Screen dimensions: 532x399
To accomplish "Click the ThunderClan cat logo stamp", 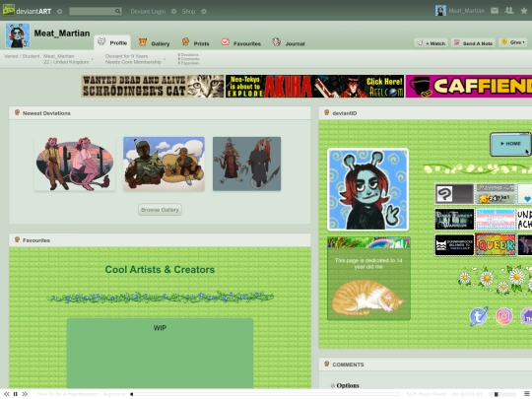I will coord(454,244).
